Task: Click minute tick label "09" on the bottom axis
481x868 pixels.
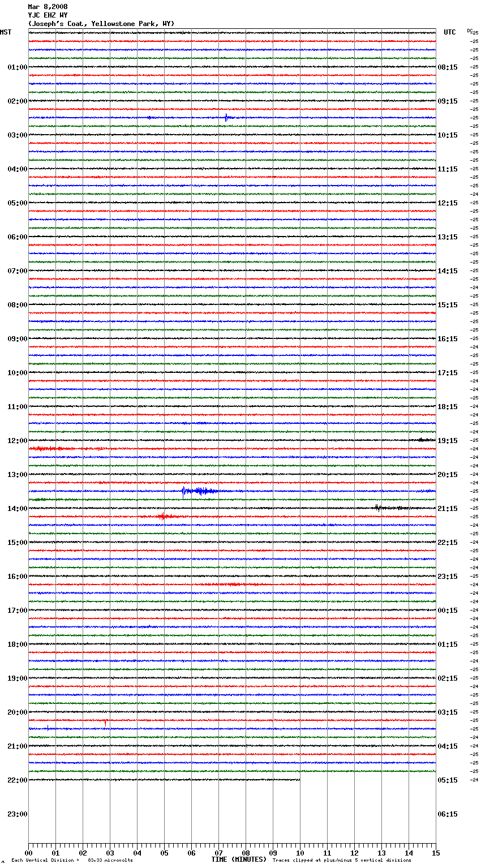Action: [273, 853]
